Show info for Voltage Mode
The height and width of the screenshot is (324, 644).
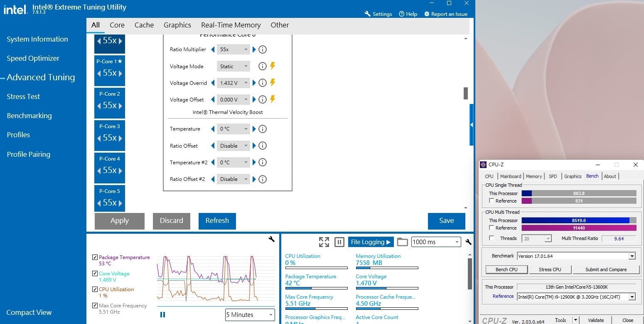[263, 66]
